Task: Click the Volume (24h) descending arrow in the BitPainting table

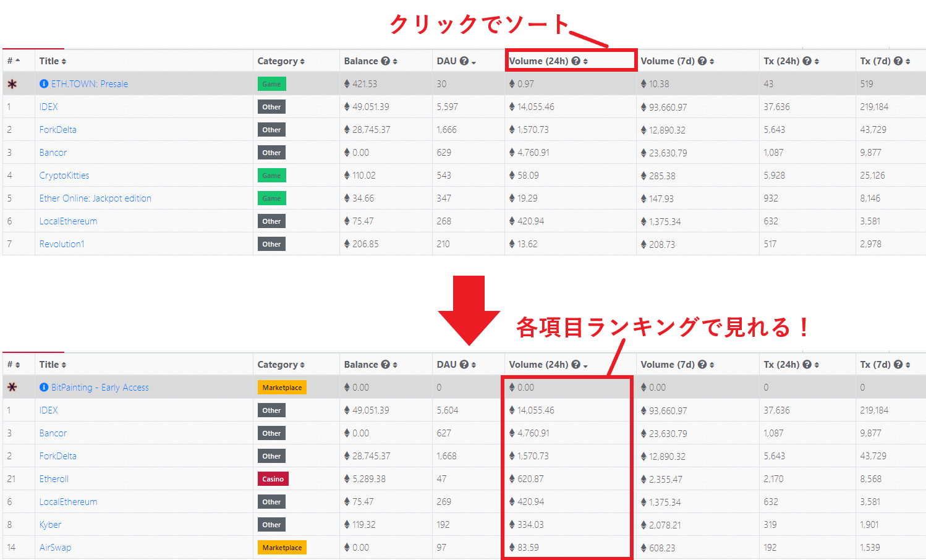Action: [585, 366]
